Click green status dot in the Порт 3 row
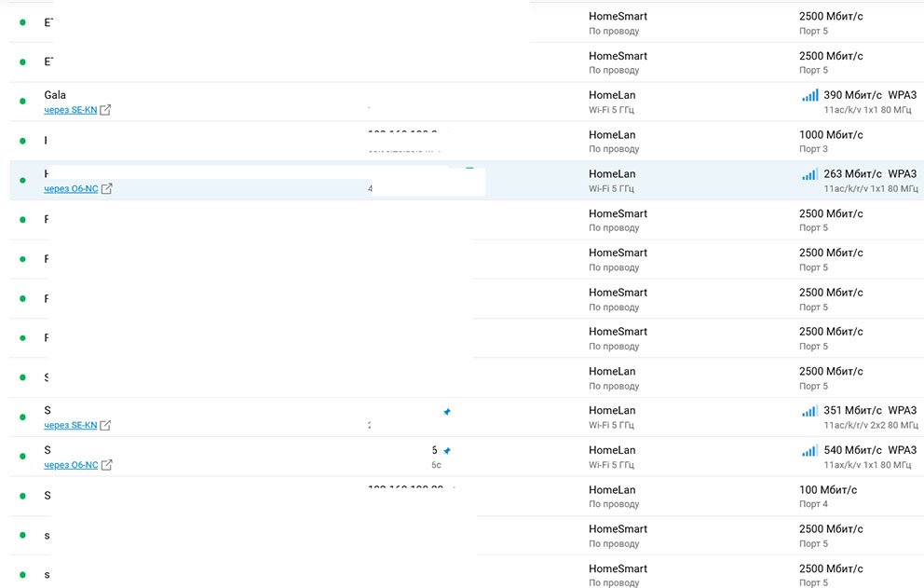This screenshot has height=588, width=924. pos(22,141)
